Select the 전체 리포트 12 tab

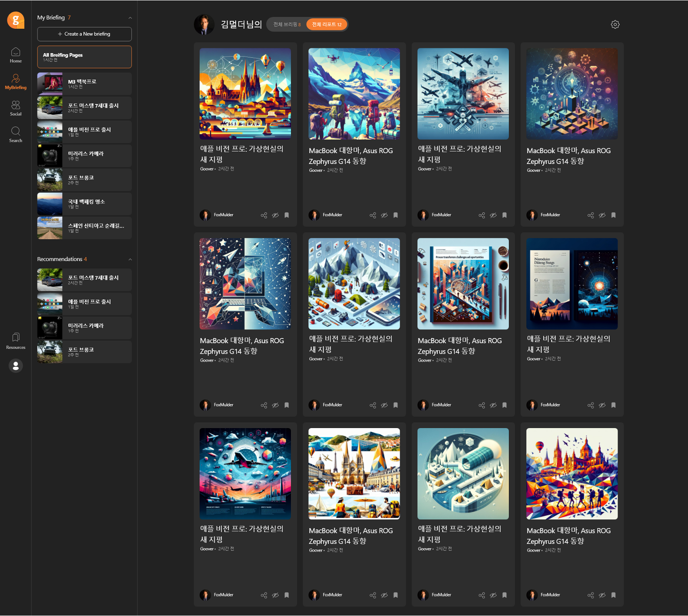327,24
